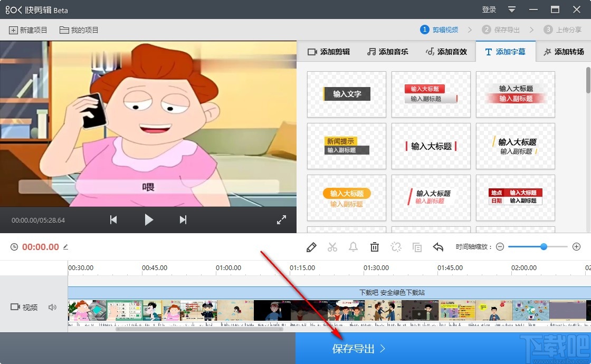This screenshot has width=591, height=364.
Task: Click the 喂 subtitle in preview
Action: tap(148, 187)
